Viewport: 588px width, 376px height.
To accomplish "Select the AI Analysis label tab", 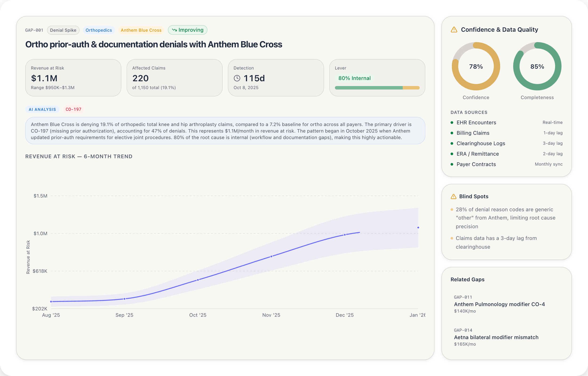I will click(x=42, y=109).
